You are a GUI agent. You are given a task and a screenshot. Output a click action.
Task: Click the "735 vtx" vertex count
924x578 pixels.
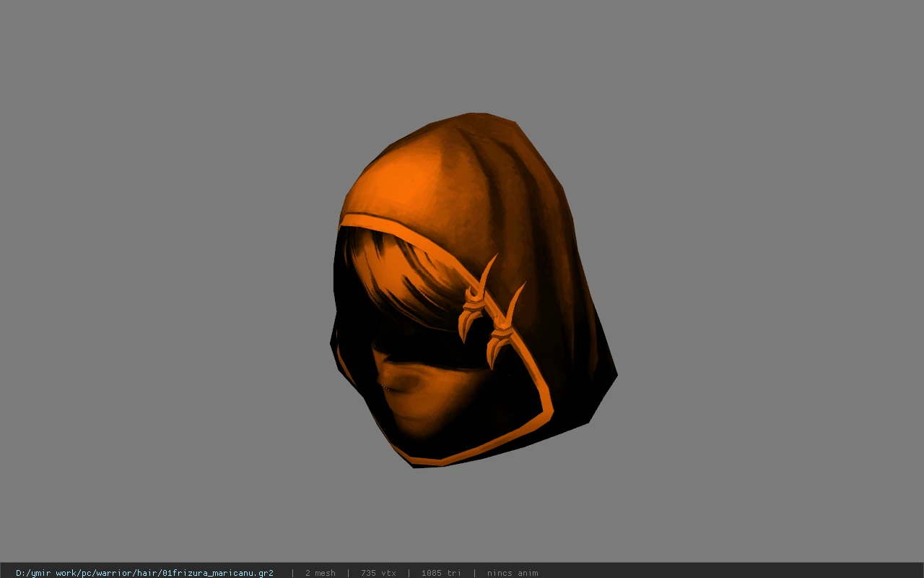tap(378, 573)
